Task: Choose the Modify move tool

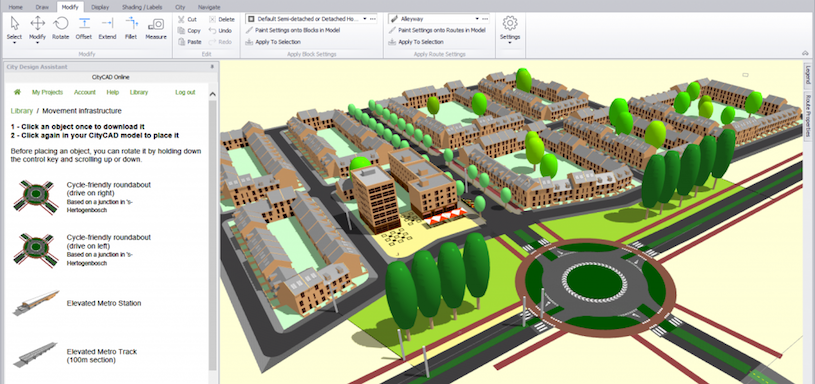Action: click(x=37, y=28)
